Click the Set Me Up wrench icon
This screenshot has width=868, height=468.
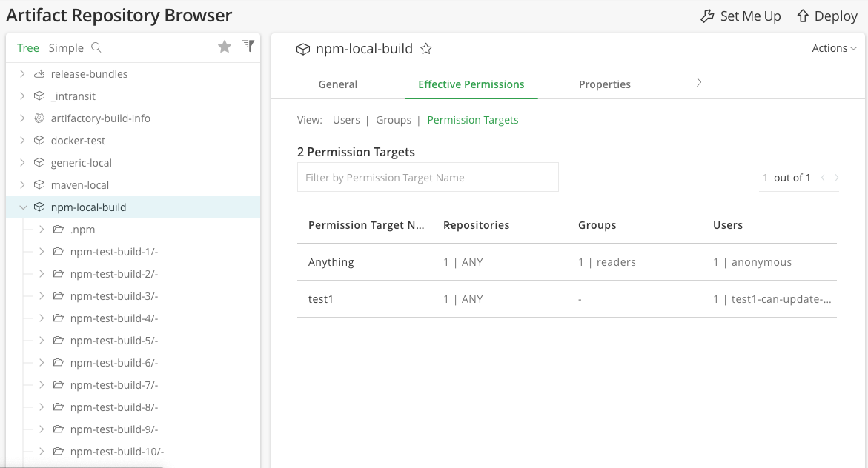(707, 16)
